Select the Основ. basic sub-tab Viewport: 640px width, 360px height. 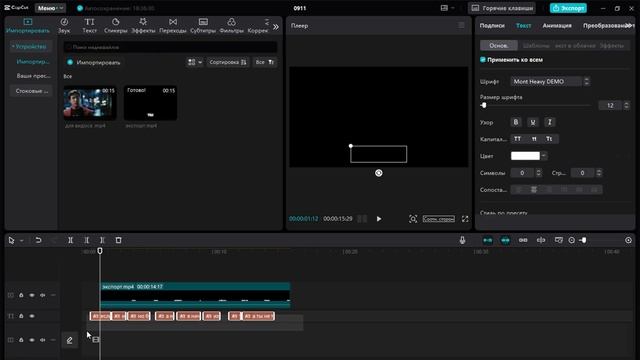tap(499, 45)
